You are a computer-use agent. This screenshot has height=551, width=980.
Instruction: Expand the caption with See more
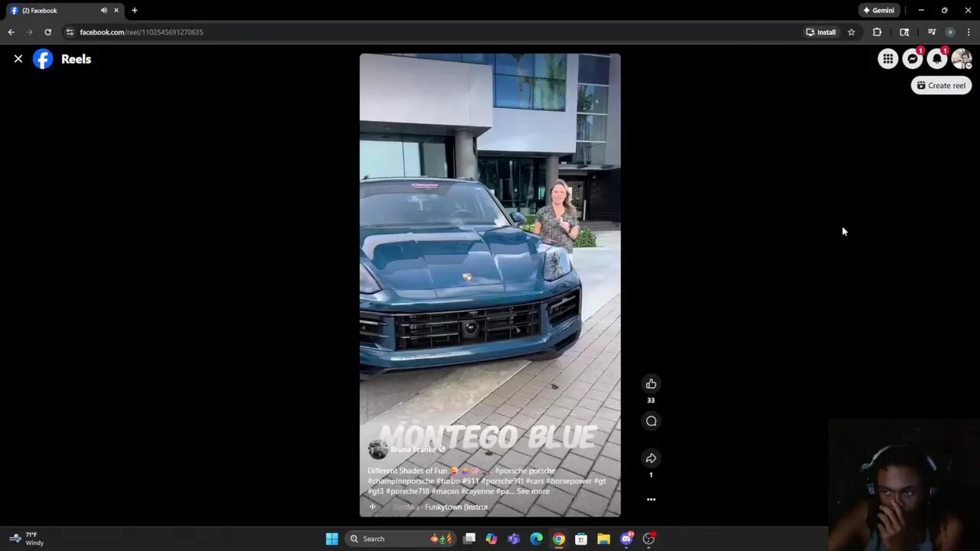533,491
